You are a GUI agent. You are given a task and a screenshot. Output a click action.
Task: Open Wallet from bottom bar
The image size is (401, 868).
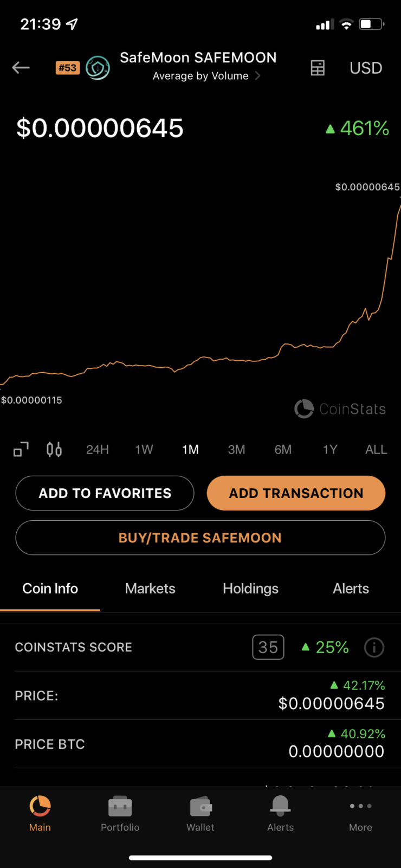coord(200,813)
